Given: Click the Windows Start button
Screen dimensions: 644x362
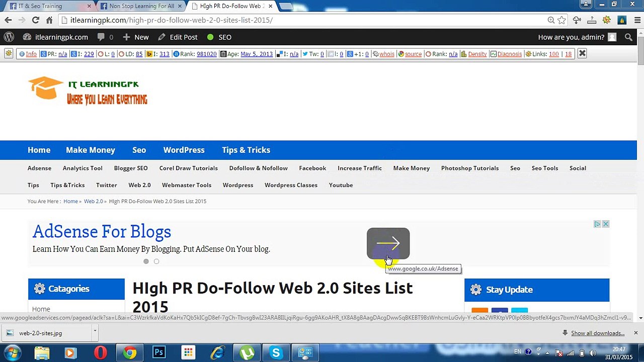Looking at the screenshot, I should [12, 353].
